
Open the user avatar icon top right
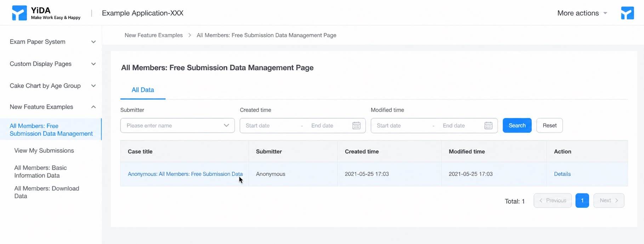[x=627, y=13]
